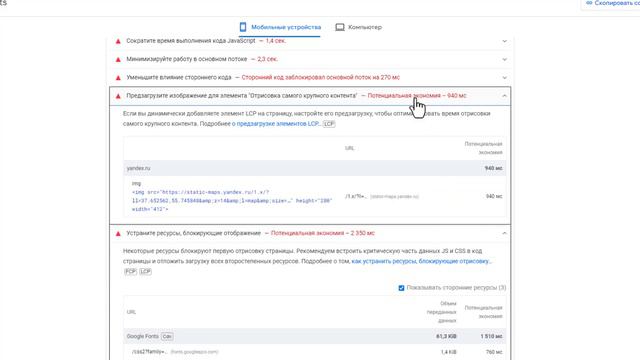Expand Уменьшите влияние стороннего кода audit
The image size is (640, 360).
(x=504, y=78)
